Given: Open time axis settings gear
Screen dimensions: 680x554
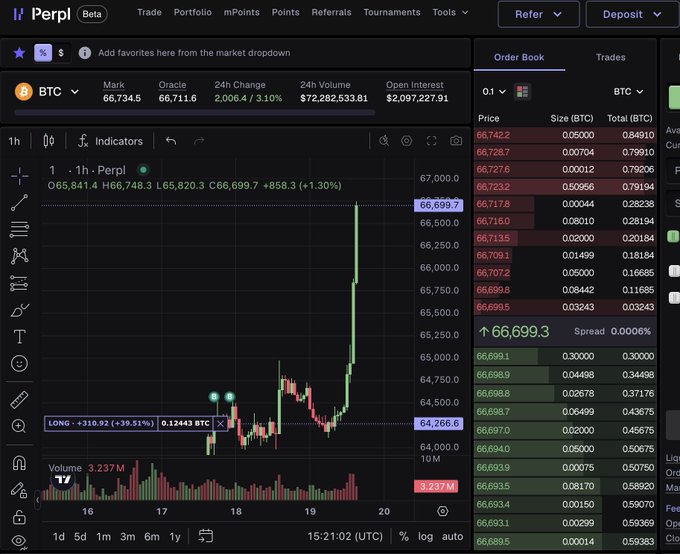Looking at the screenshot, I should click(x=443, y=511).
